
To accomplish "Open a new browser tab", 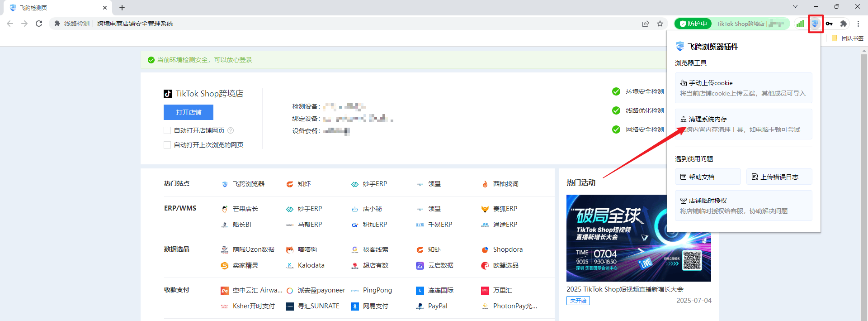I will [122, 8].
